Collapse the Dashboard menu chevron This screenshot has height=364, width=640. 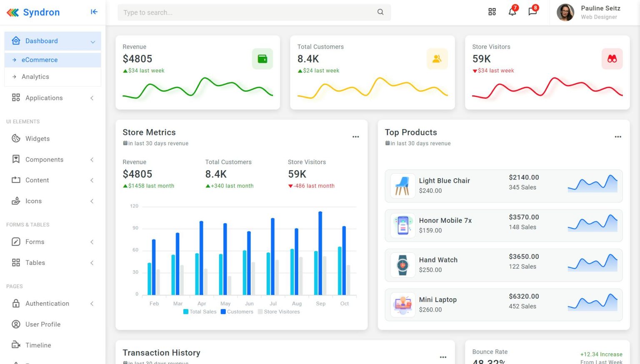tap(92, 41)
